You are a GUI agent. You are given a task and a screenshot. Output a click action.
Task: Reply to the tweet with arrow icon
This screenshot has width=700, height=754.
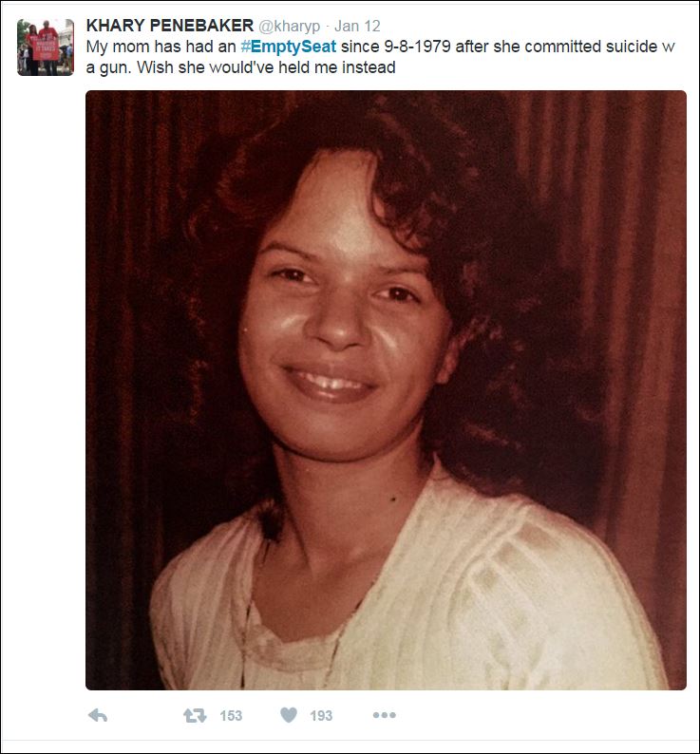pos(98,715)
